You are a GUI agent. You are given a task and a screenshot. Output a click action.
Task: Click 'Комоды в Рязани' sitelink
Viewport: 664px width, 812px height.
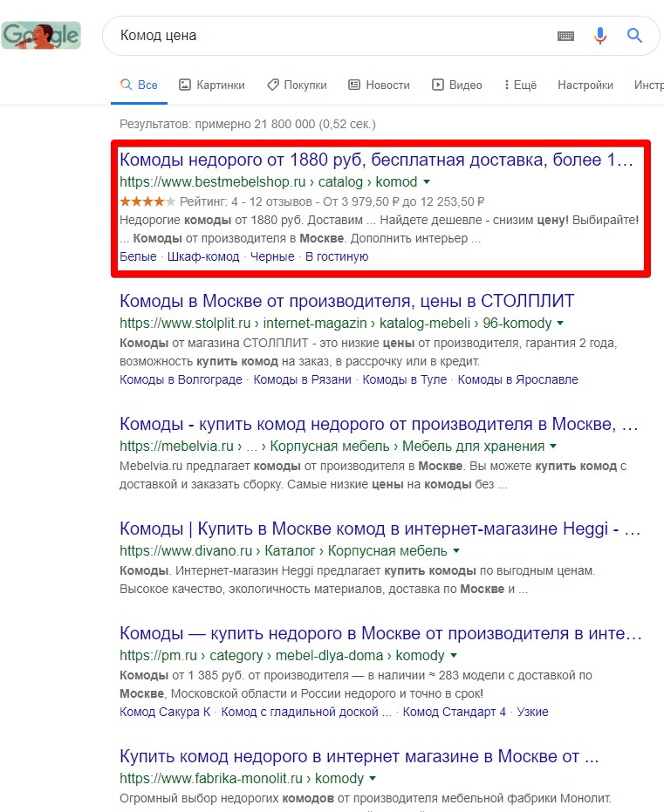click(x=302, y=379)
